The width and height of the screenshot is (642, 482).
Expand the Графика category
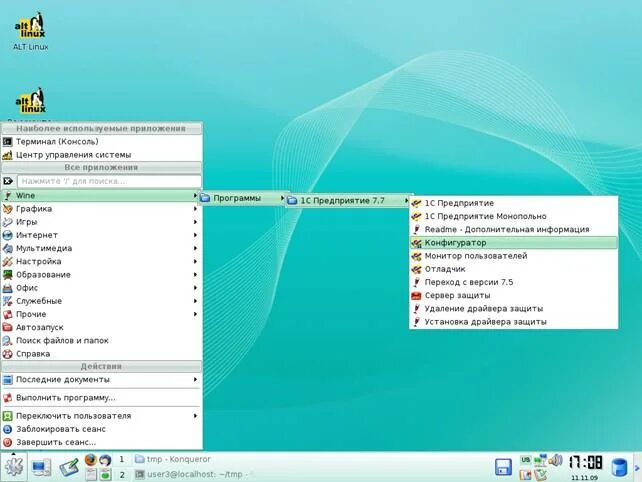(x=102, y=209)
